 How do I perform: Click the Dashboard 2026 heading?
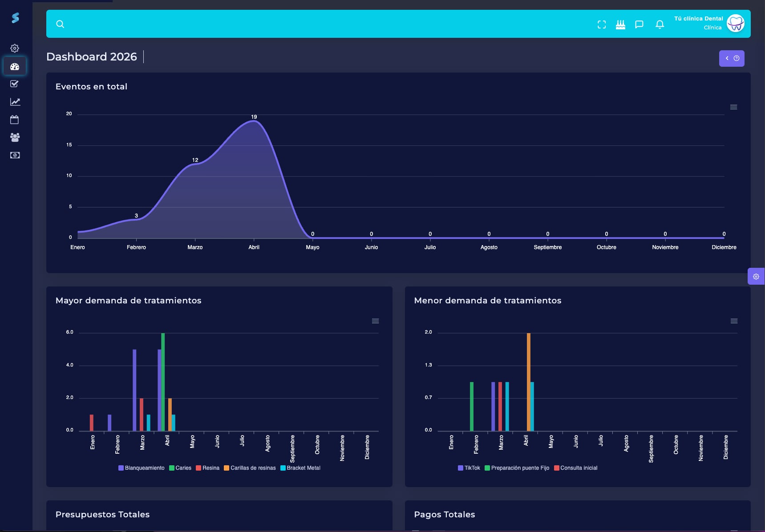92,57
